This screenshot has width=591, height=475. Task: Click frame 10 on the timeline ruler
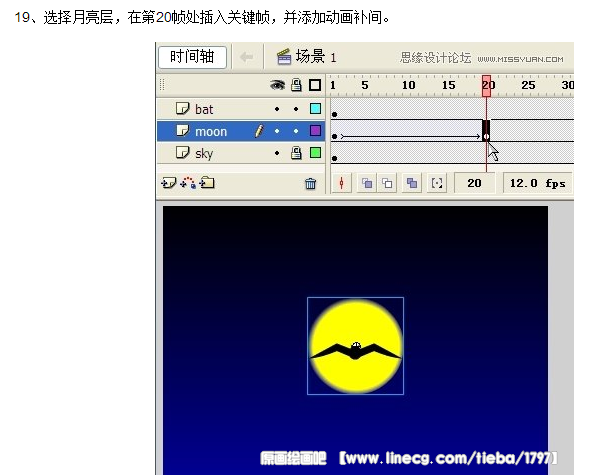point(409,85)
